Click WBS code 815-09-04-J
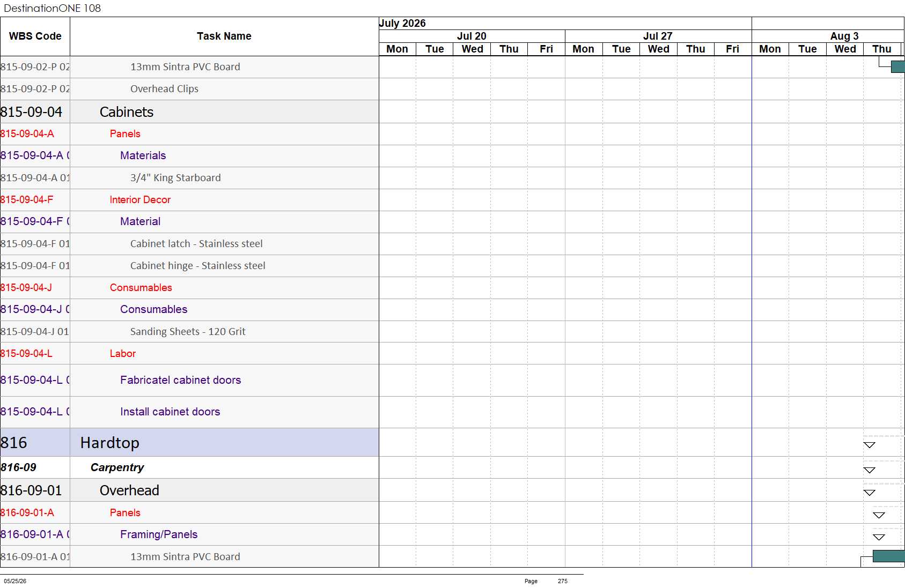This screenshot has width=905, height=588. click(26, 287)
